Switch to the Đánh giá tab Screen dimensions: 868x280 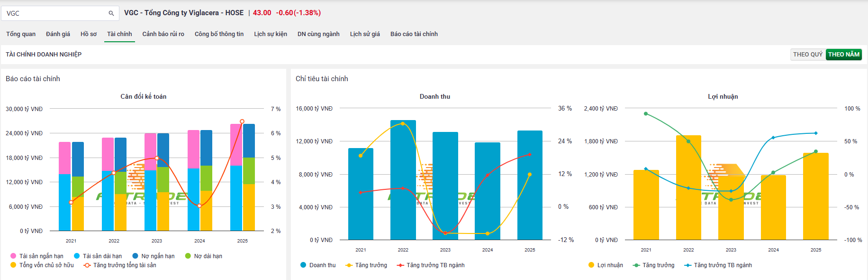pos(58,34)
